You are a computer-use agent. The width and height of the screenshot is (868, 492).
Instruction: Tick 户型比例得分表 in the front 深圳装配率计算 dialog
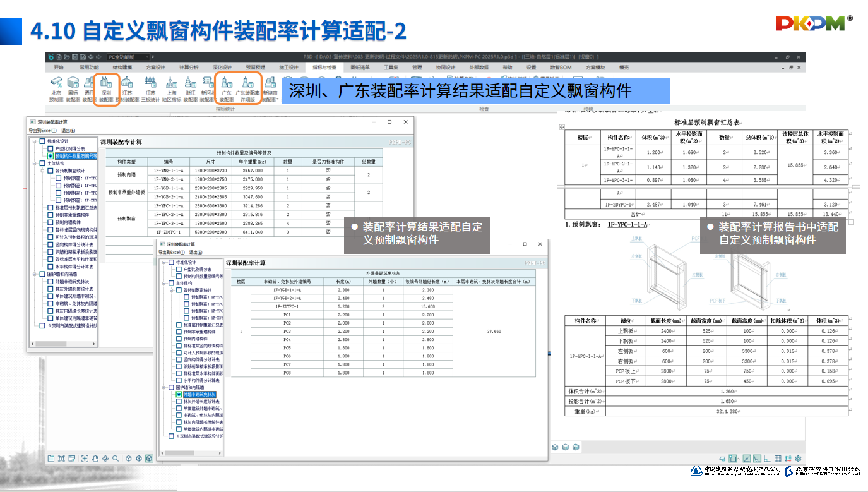[179, 269]
